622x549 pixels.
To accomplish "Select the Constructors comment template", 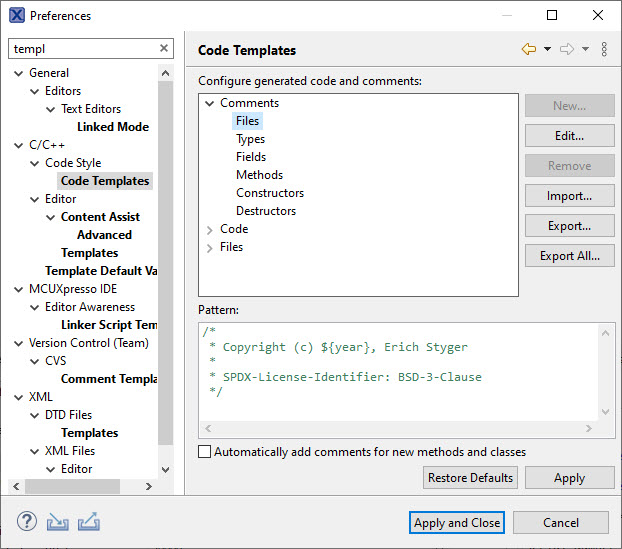I will coord(269,193).
